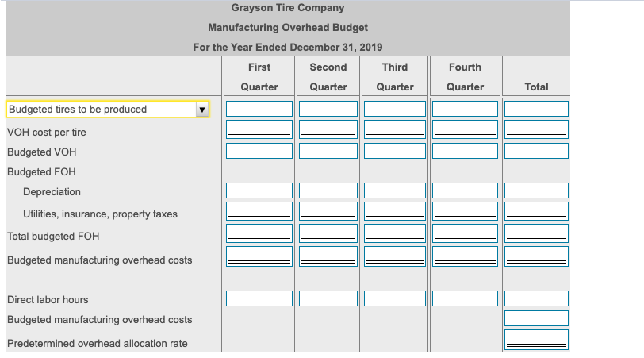
Task: Click the 'Grayson Tire Company' title
Action: coord(287,8)
